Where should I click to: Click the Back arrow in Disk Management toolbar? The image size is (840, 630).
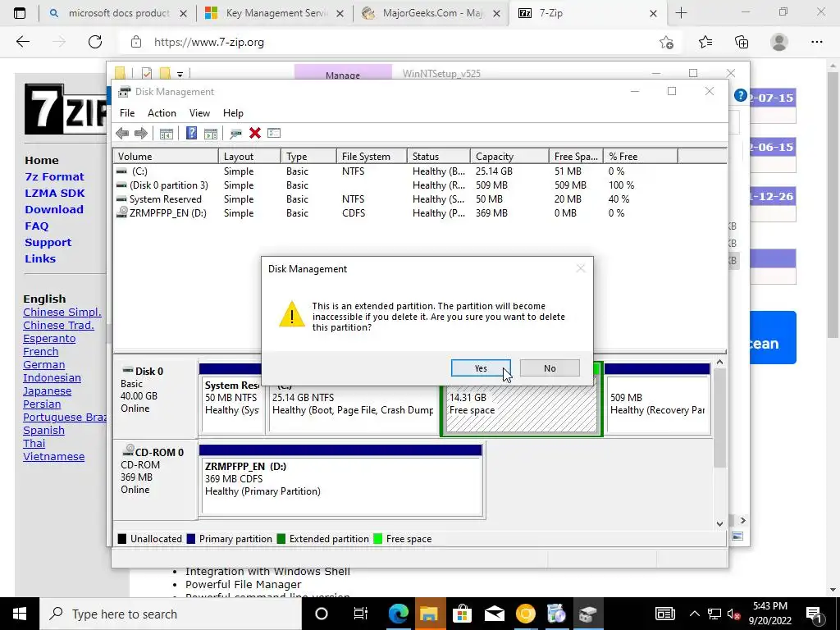(122, 134)
